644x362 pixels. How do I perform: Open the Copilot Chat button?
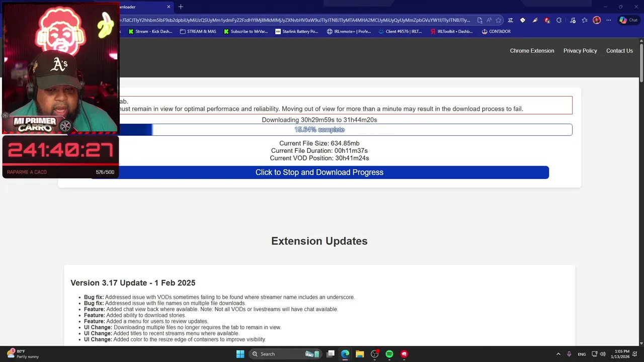click(x=629, y=21)
